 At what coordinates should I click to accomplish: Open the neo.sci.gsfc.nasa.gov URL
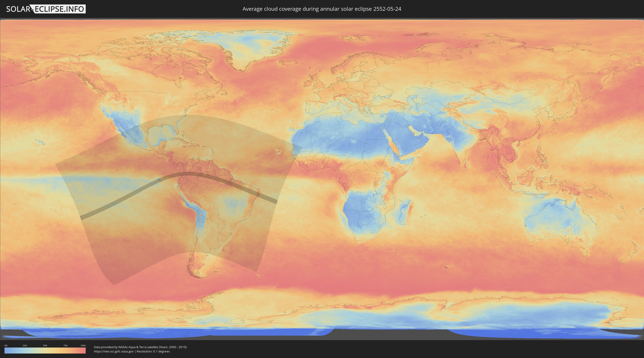[114, 352]
